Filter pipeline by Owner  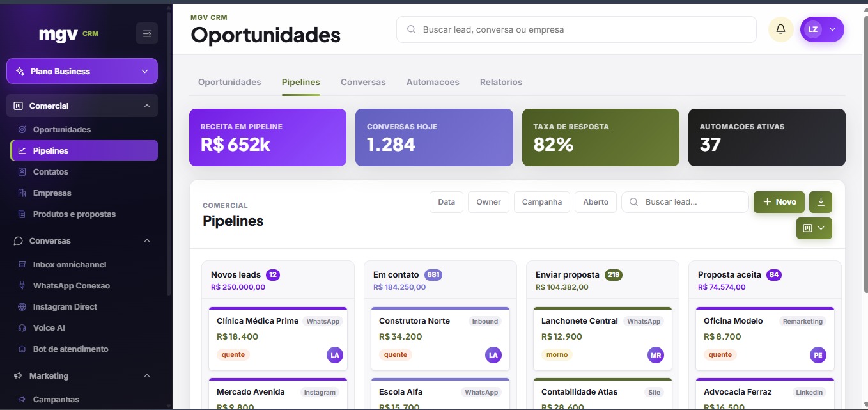(488, 201)
